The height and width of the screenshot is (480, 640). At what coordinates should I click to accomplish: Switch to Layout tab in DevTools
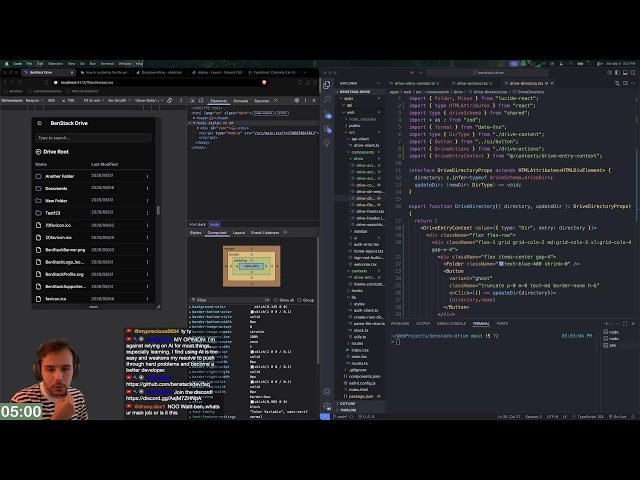pos(239,233)
